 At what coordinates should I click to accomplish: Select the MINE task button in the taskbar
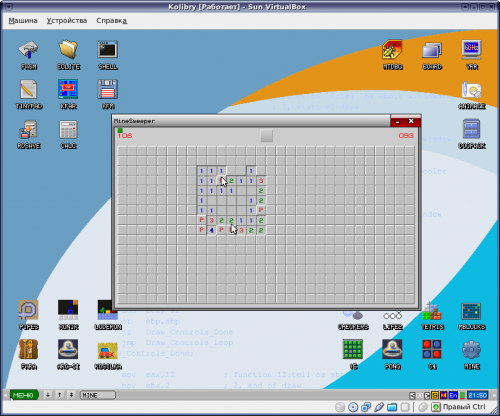point(98,395)
